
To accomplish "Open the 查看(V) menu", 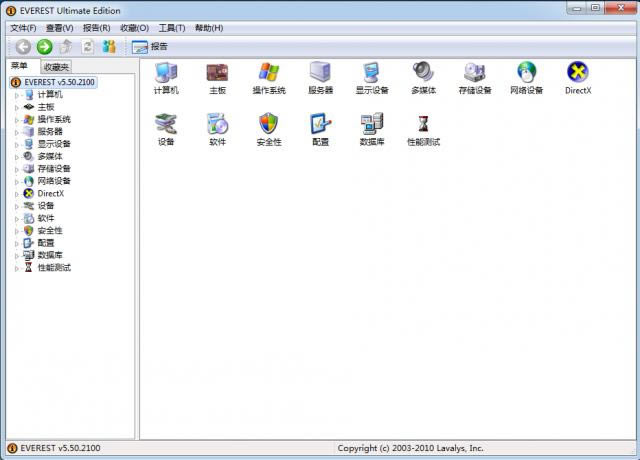I will coord(60,28).
